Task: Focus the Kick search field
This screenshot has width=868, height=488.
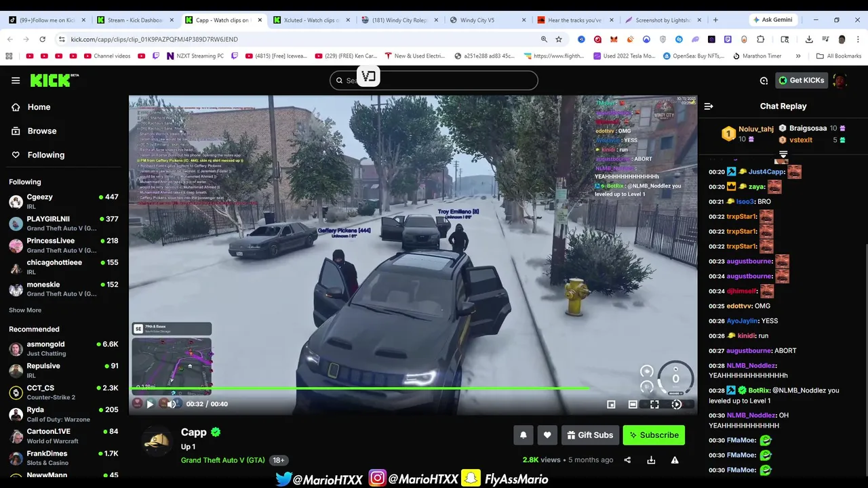Action: pyautogui.click(x=434, y=80)
